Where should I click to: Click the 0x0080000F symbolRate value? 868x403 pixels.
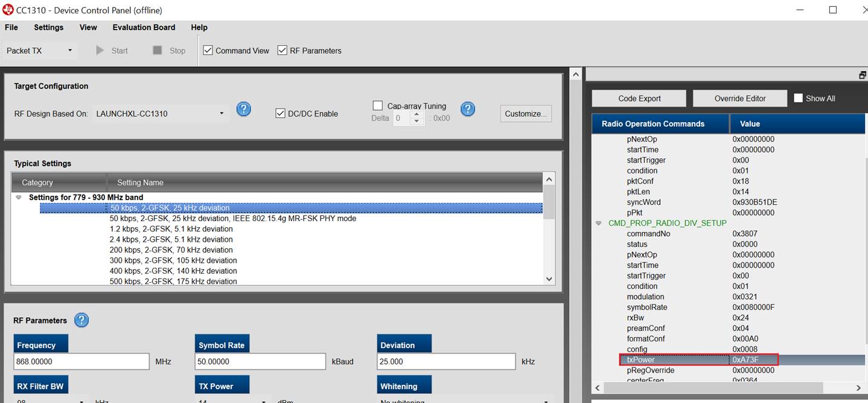coord(753,307)
